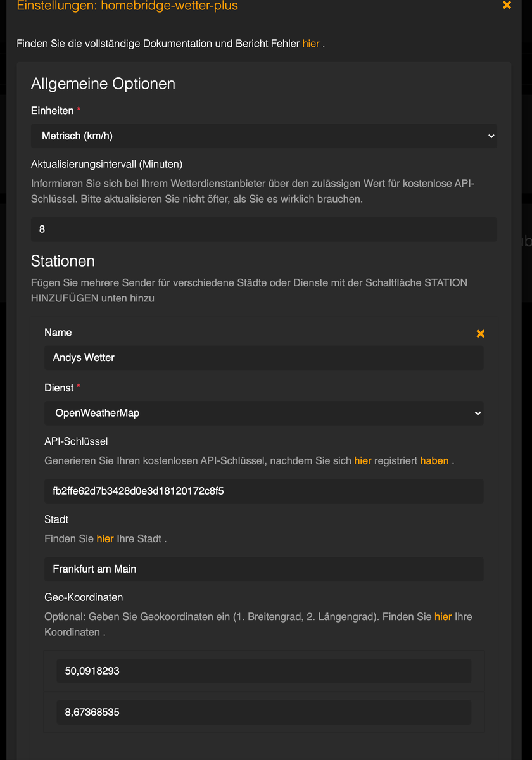Click the dialog title 'Einstellungen: homebridge-wetter-plus'

point(127,6)
